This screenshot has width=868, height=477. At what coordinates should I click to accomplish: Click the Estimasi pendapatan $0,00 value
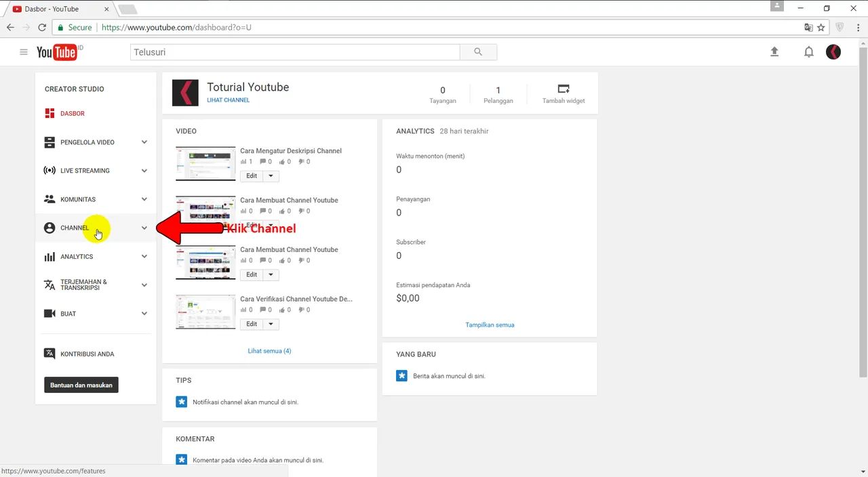point(408,298)
